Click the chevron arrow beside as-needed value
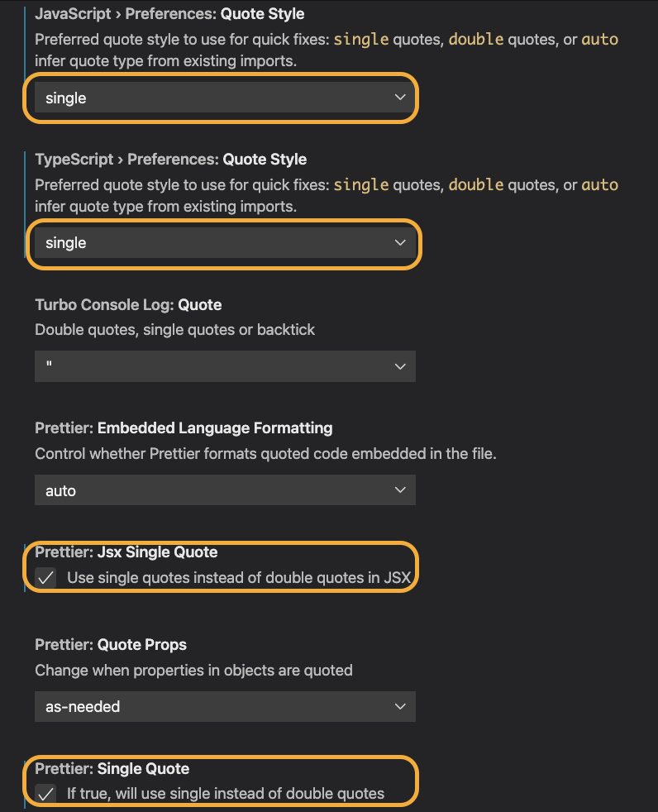The image size is (658, 812). (400, 706)
